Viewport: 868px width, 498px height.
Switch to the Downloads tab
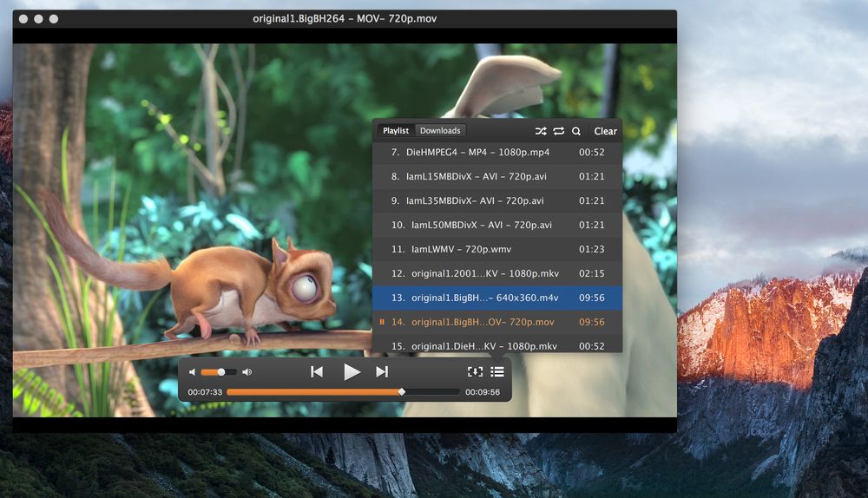tap(440, 131)
